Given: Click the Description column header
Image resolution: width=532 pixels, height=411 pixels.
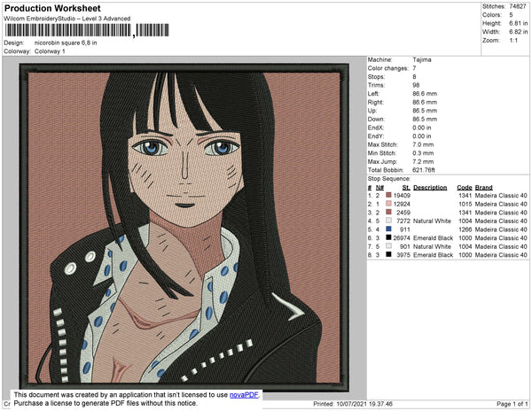Looking at the screenshot, I should coord(430,188).
